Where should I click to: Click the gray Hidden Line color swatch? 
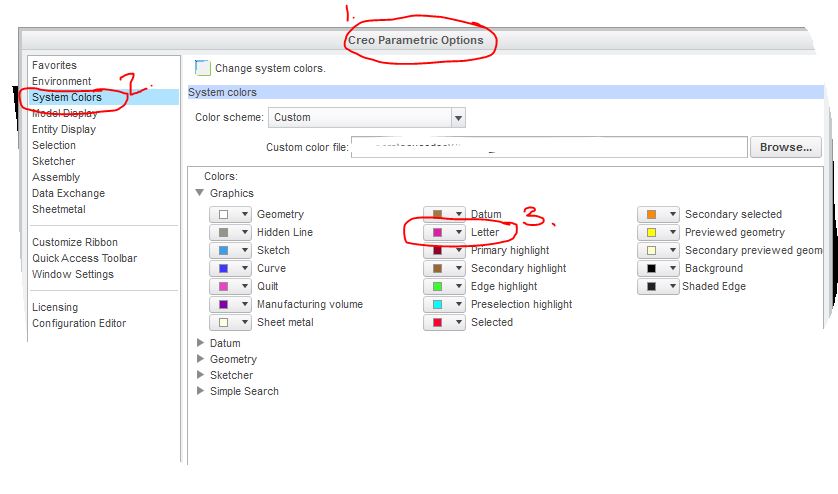click(223, 233)
